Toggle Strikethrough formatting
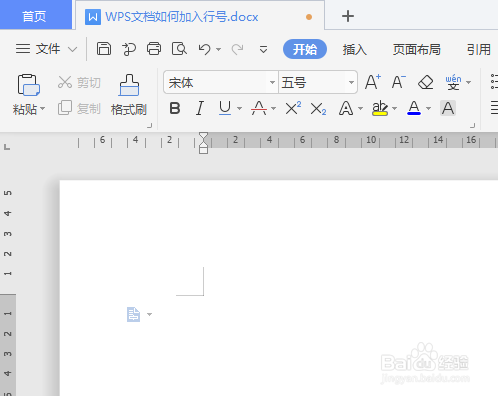498x396 pixels. [259, 108]
